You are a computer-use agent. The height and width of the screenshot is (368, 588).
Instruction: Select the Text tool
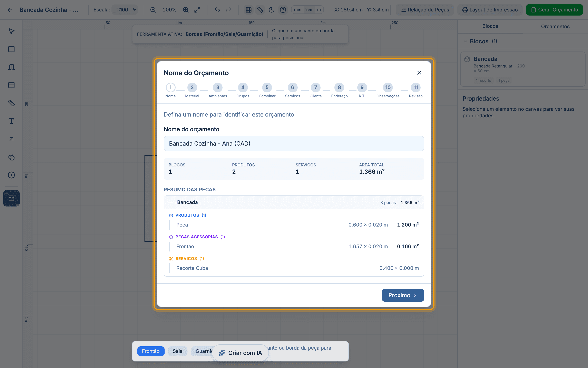click(x=11, y=121)
